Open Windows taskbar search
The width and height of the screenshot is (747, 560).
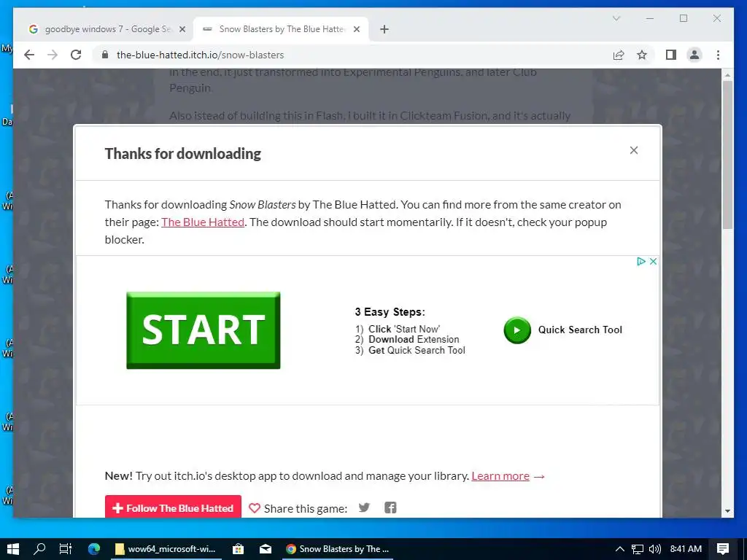(x=39, y=549)
